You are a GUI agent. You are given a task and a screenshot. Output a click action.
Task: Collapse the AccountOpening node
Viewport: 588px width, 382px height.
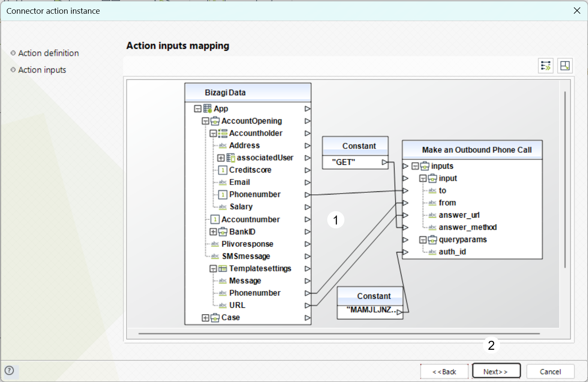[x=205, y=121]
